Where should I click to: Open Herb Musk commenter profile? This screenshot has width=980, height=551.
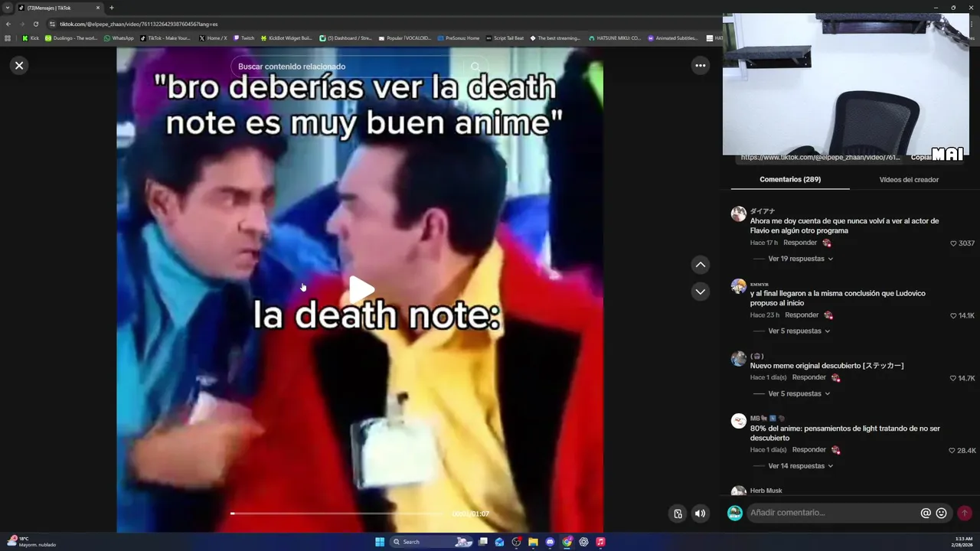[x=766, y=491]
